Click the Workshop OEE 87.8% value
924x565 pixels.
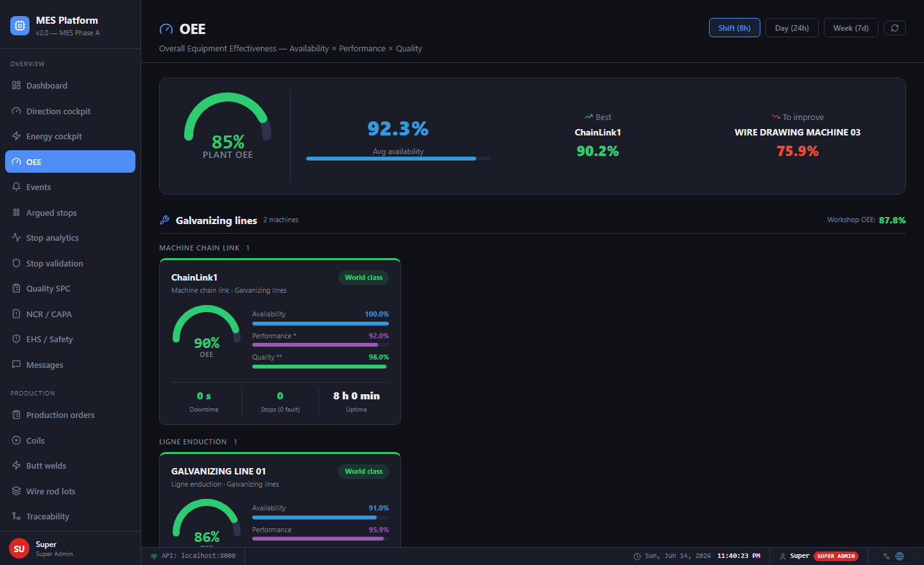(x=892, y=220)
